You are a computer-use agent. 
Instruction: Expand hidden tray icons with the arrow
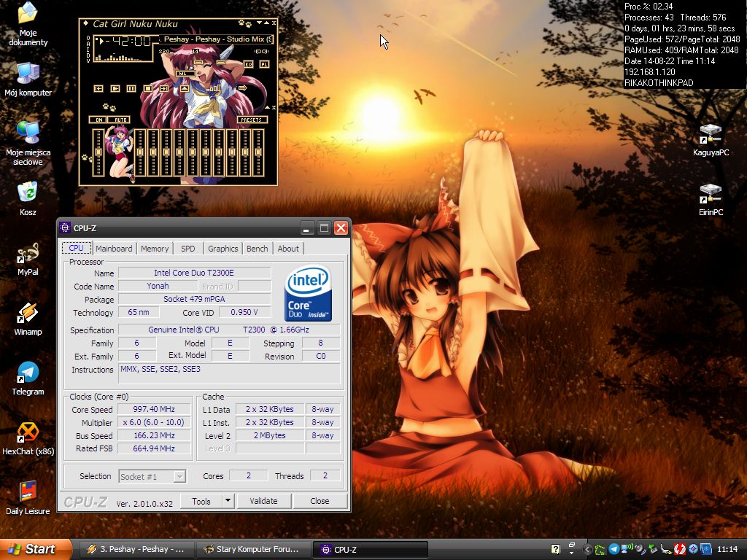pos(588,550)
